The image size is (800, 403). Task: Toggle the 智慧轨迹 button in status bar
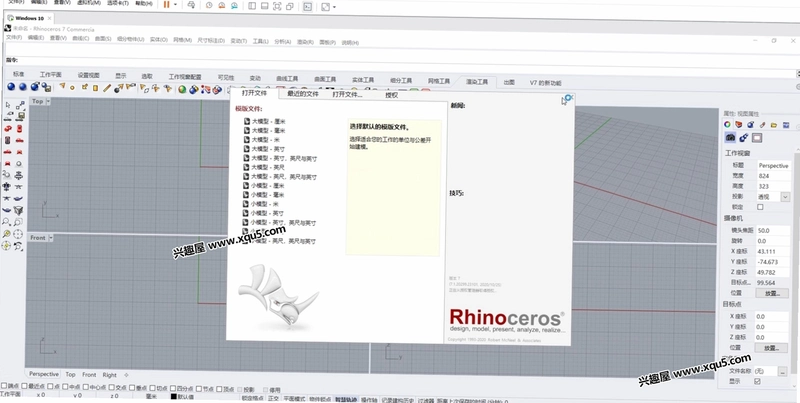click(346, 400)
